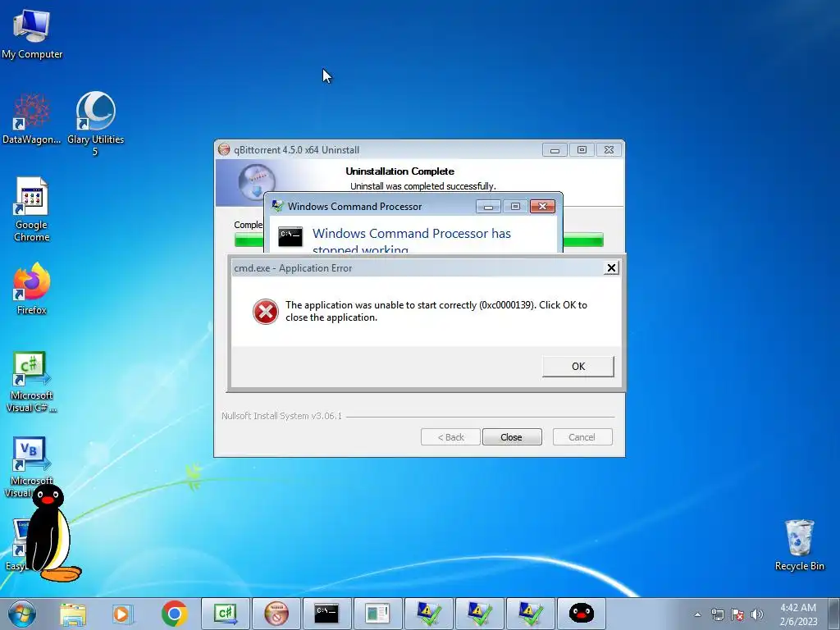Select the Glary Utilities 5 desktop icon
840x630 pixels.
95,123
